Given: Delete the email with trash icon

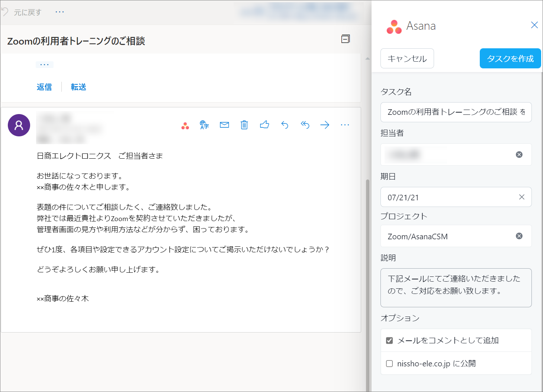Looking at the screenshot, I should (244, 125).
